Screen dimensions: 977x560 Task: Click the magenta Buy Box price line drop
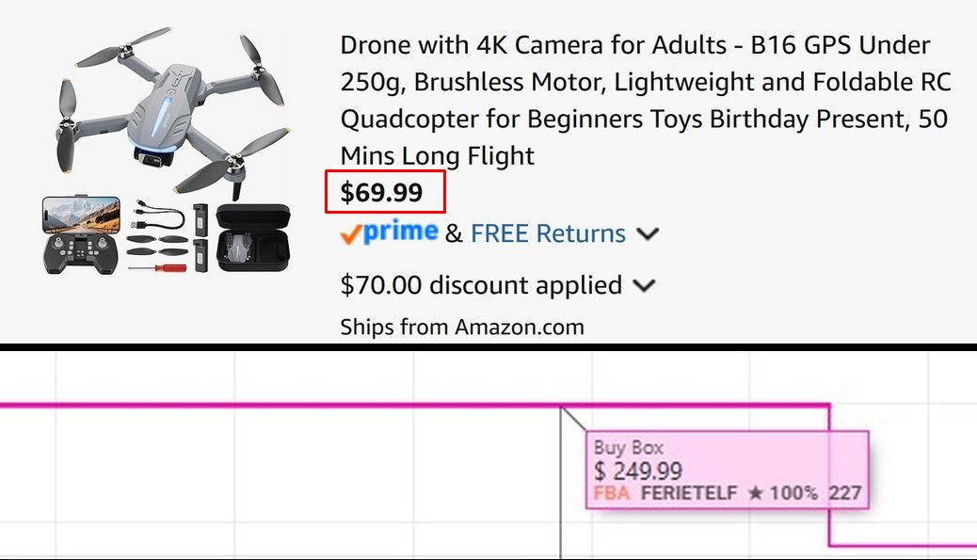830,475
